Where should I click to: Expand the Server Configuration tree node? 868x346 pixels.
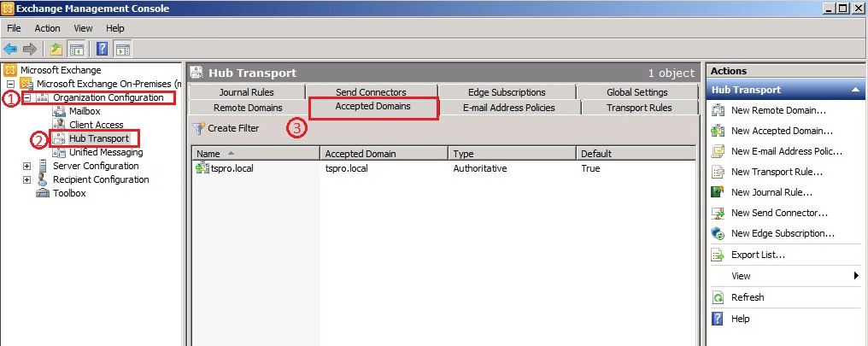[27, 166]
